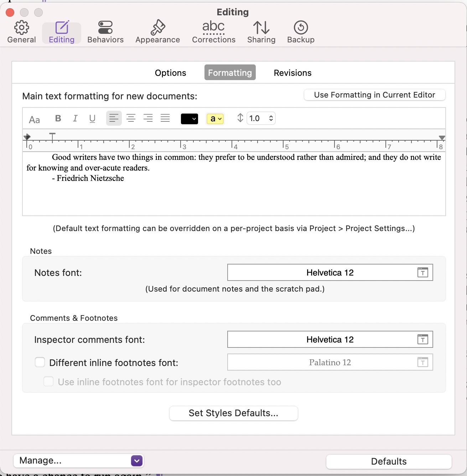This screenshot has height=476, width=467.
Task: Toggle bold formatting in the sample editor
Action: 58,118
